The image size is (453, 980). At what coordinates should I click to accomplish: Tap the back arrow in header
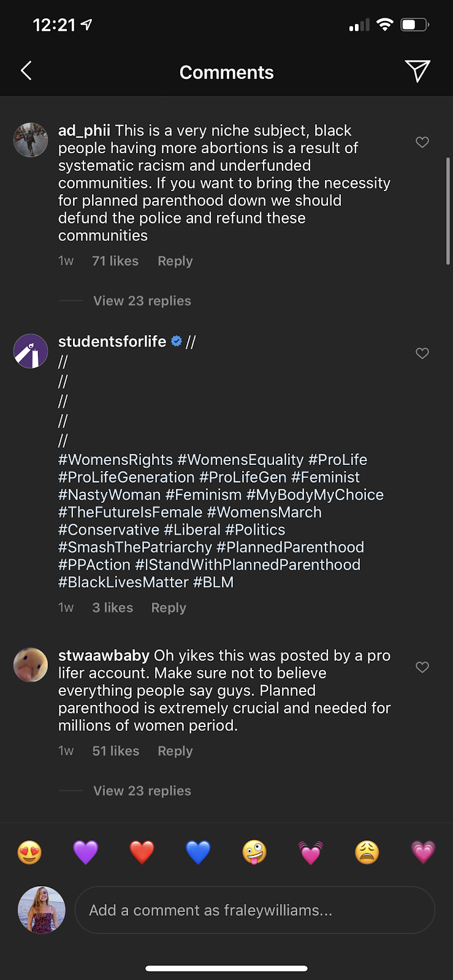(26, 71)
